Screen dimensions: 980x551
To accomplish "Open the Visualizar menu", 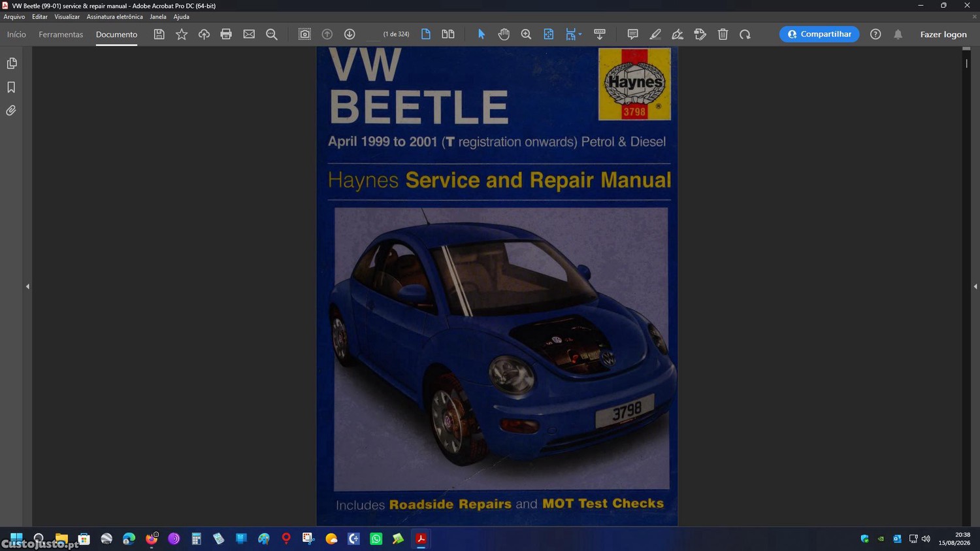I will click(67, 17).
